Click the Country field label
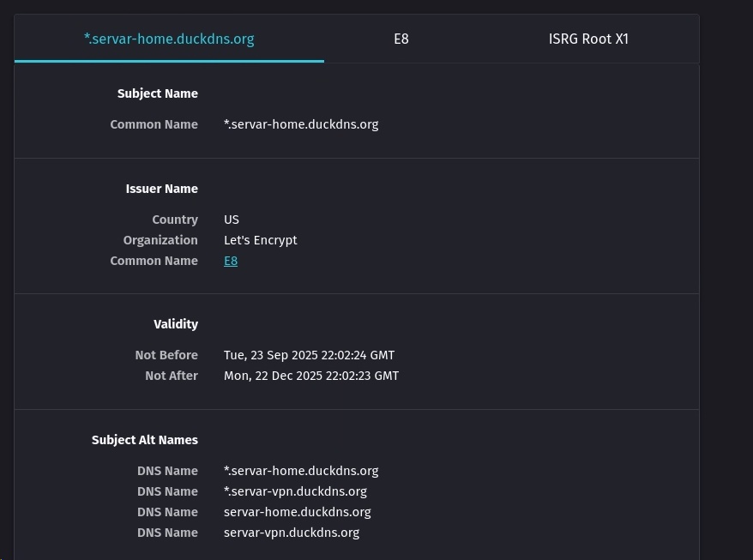753x560 pixels. [175, 220]
